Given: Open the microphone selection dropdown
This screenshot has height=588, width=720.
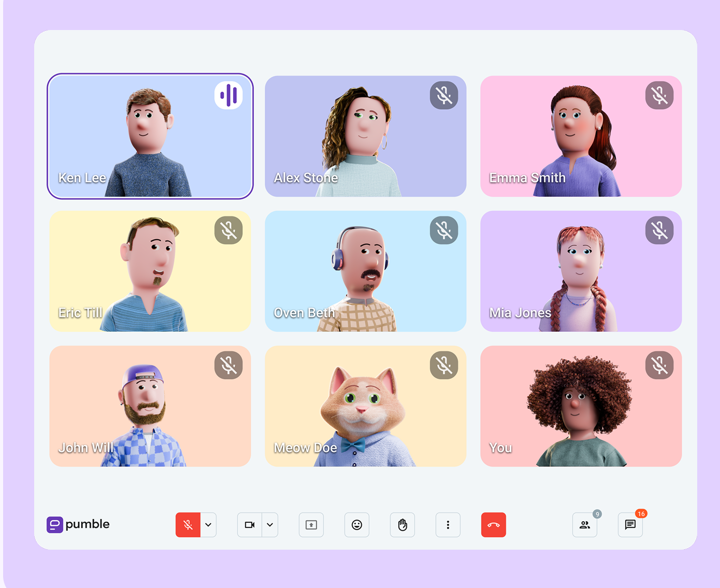Looking at the screenshot, I should (x=208, y=524).
